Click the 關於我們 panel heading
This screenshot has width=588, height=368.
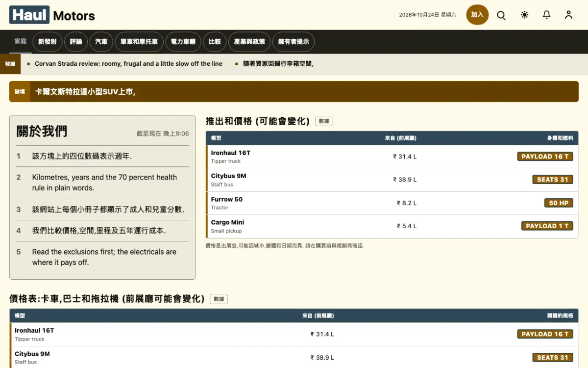(x=42, y=131)
